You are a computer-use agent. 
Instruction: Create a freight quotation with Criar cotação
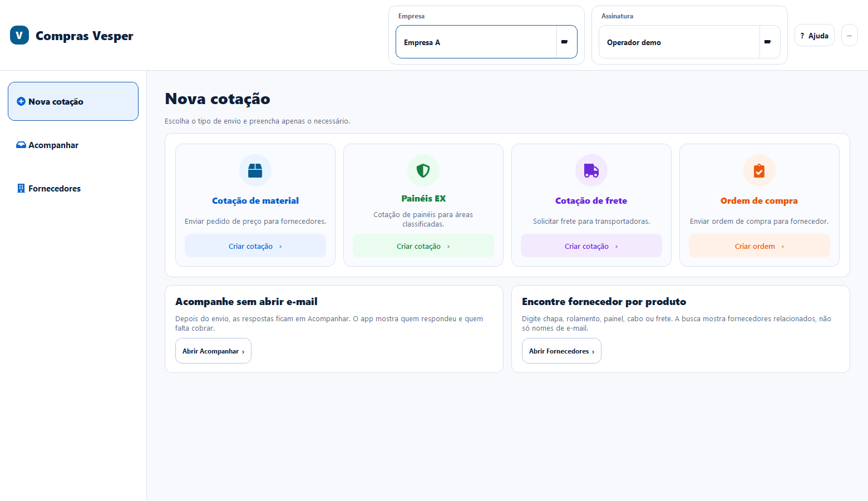[x=591, y=245]
